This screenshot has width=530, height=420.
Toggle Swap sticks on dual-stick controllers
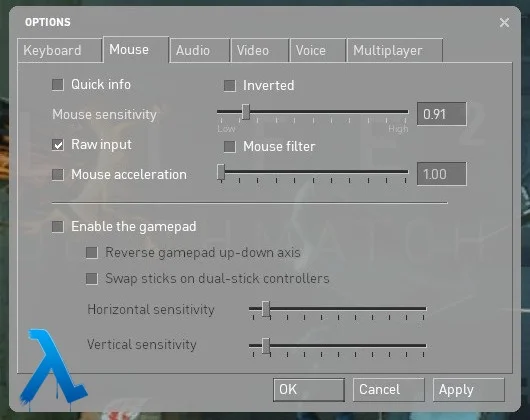[x=92, y=279]
